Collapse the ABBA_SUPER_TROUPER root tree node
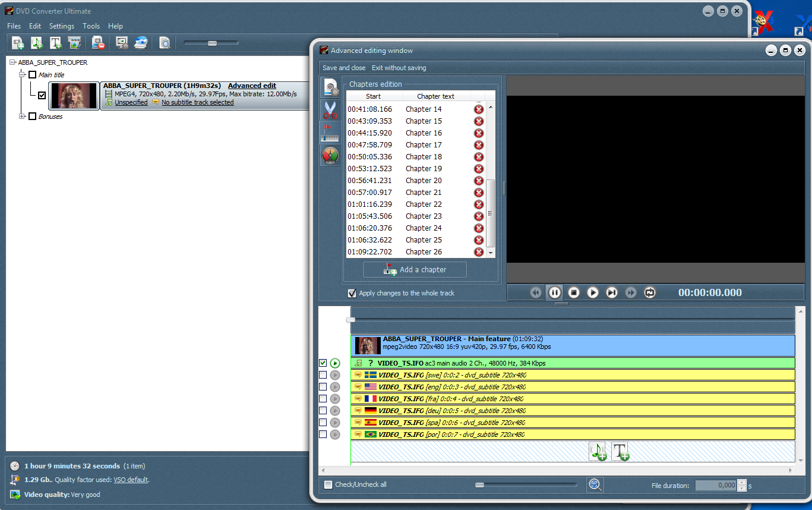The image size is (812, 510). (13, 62)
